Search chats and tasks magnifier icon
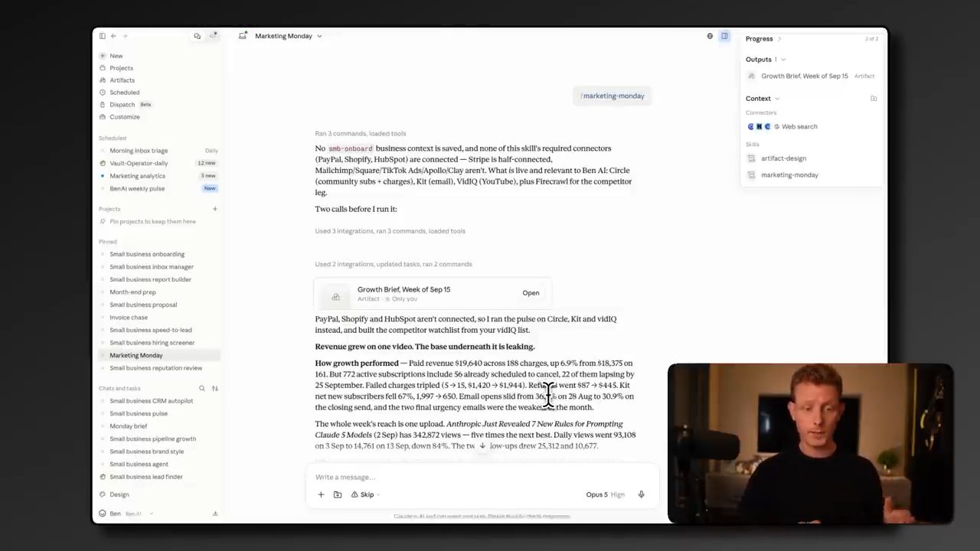980x551 pixels. pyautogui.click(x=202, y=389)
